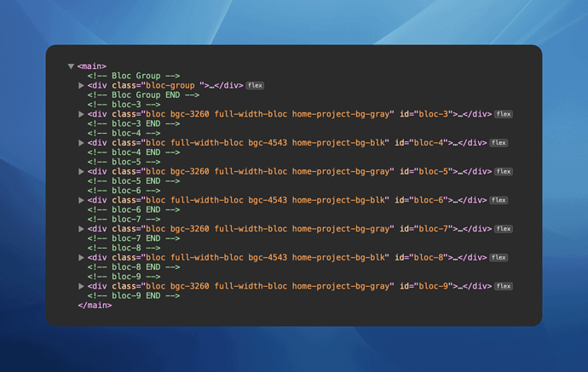Select the 'bloc-6 END' comment
Screen dimensions: 588x372
click(134, 209)
